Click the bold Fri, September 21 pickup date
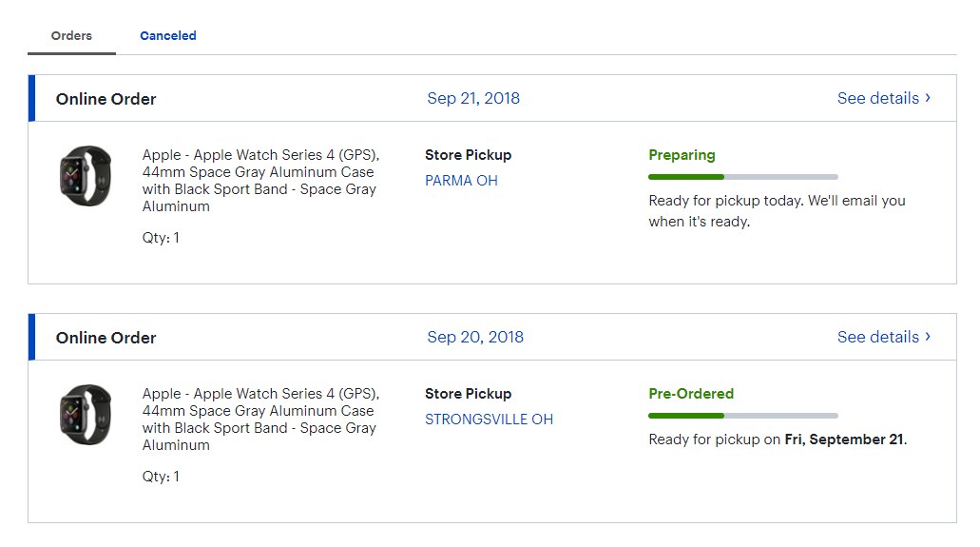Viewport: 980px width, 547px height. [x=844, y=440]
